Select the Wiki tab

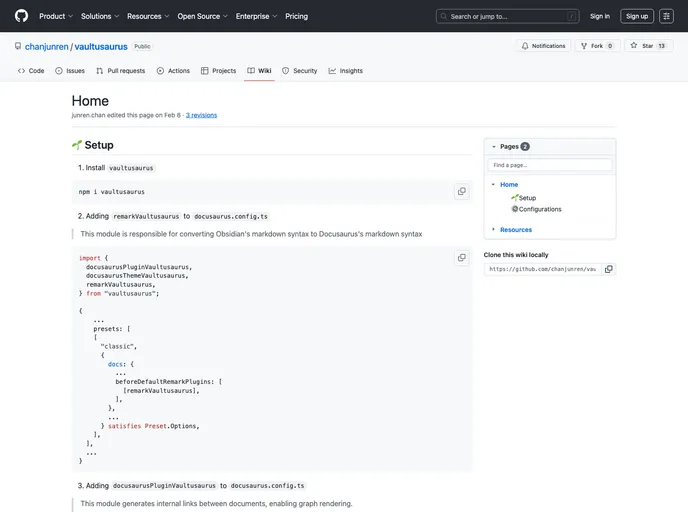click(259, 71)
